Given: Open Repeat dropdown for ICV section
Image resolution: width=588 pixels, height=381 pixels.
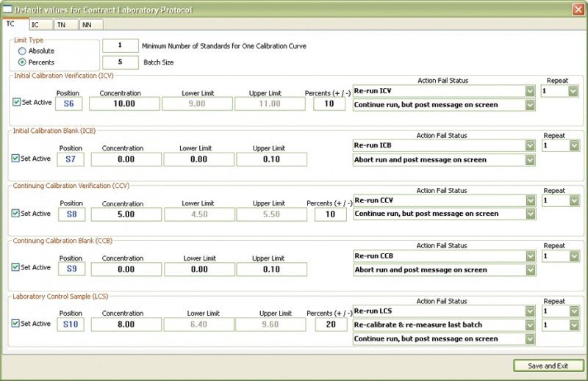Looking at the screenshot, I should tap(573, 91).
